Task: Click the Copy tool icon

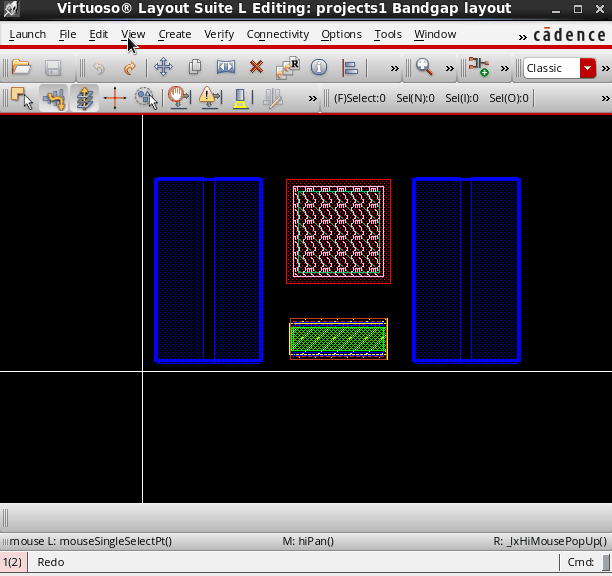Action: point(196,69)
